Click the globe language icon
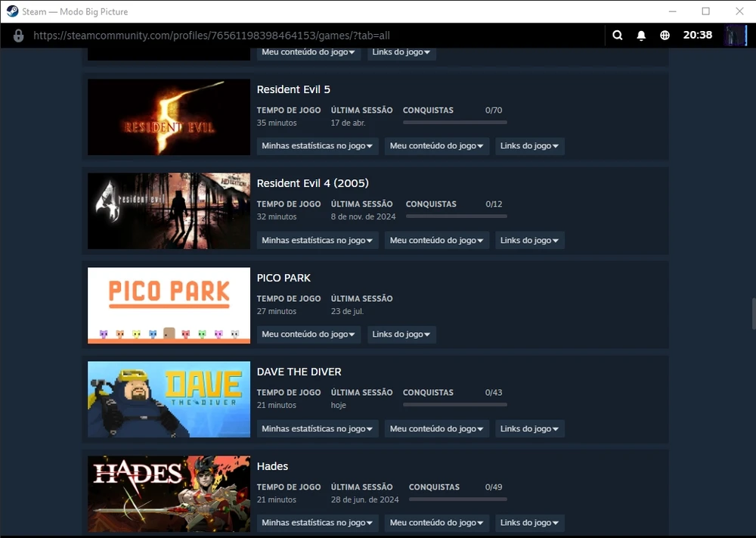The image size is (756, 538). click(665, 36)
